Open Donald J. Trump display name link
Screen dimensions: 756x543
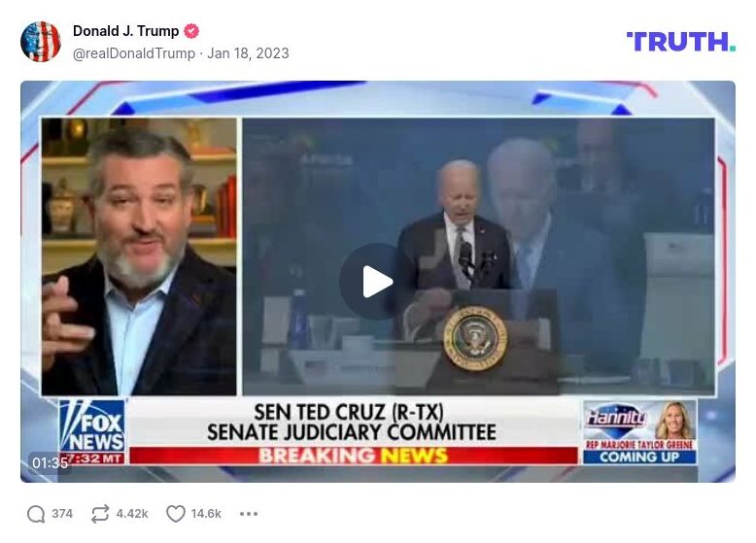tap(126, 31)
